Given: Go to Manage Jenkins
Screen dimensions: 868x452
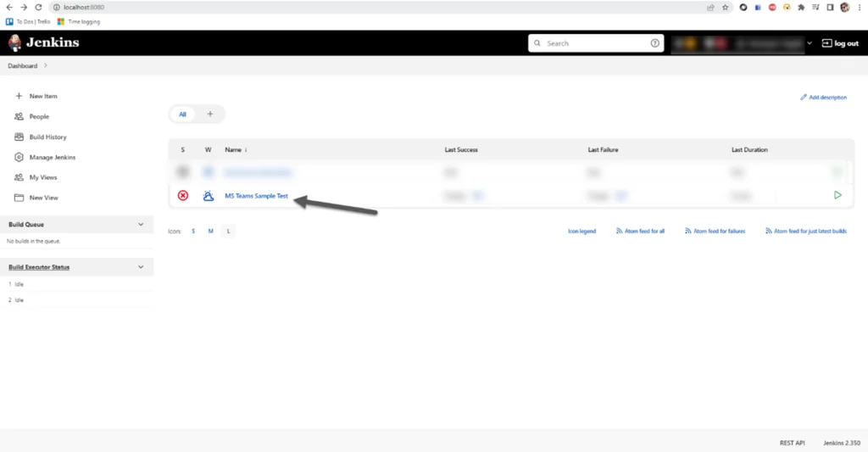Looking at the screenshot, I should [x=52, y=158].
